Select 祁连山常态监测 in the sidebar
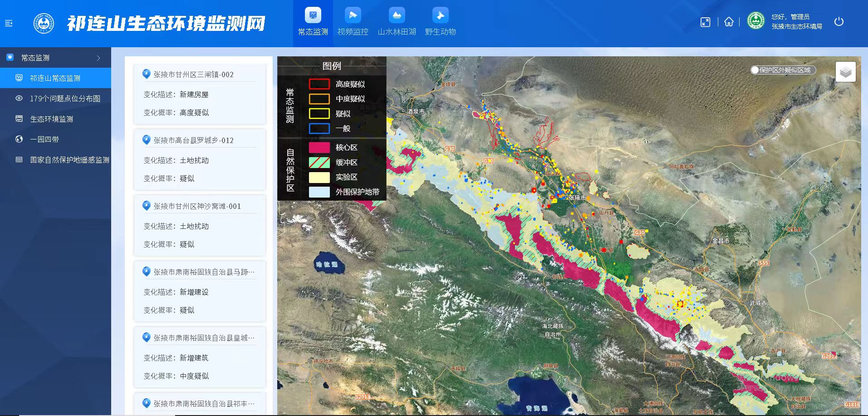This screenshot has height=416, width=868. (55, 78)
